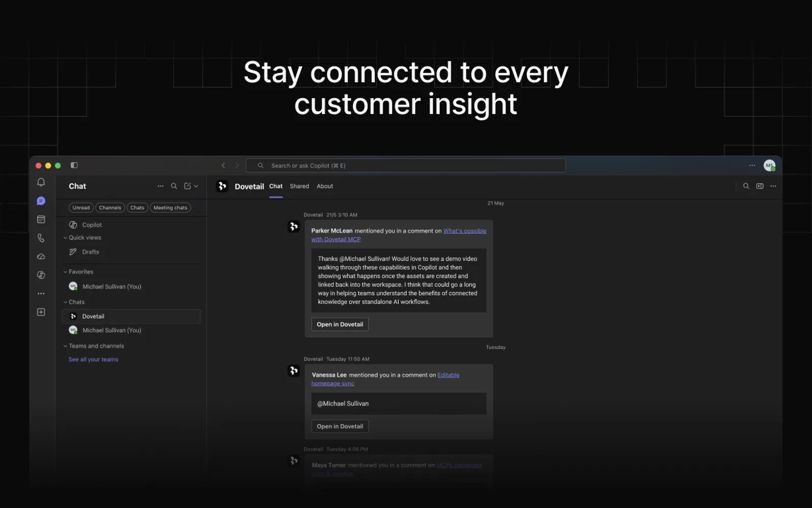The image size is (812, 508).
Task: Open title bar settings ellipsis
Action: coord(752,165)
